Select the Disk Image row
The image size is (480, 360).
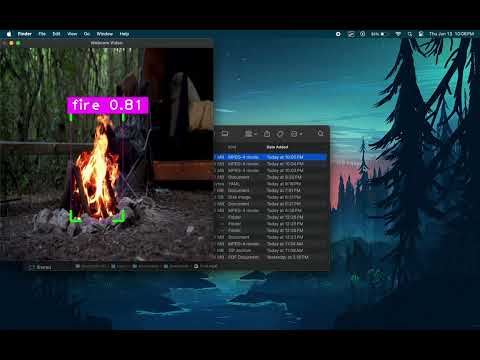tap(270, 197)
